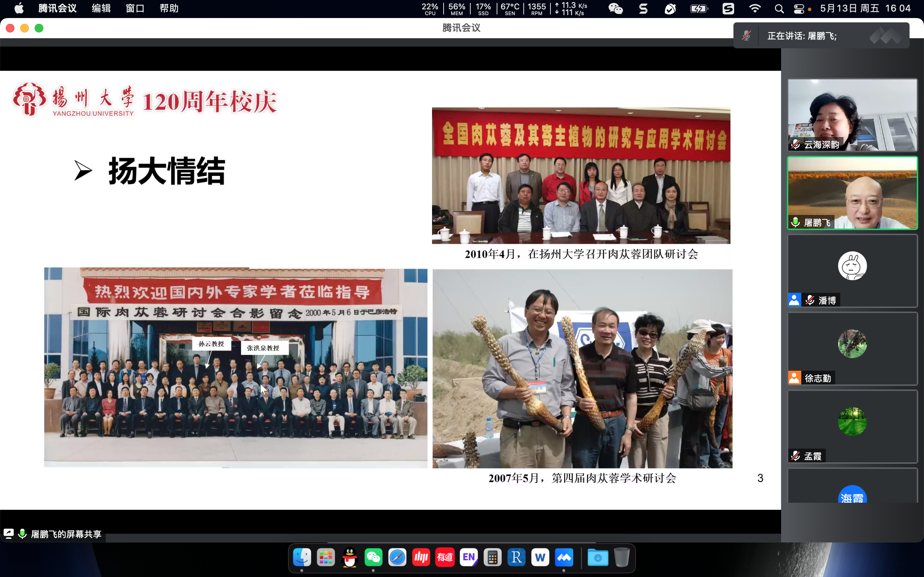This screenshot has height=577, width=924.
Task: Click 孟霞 muted microphone indicator
Action: point(796,456)
